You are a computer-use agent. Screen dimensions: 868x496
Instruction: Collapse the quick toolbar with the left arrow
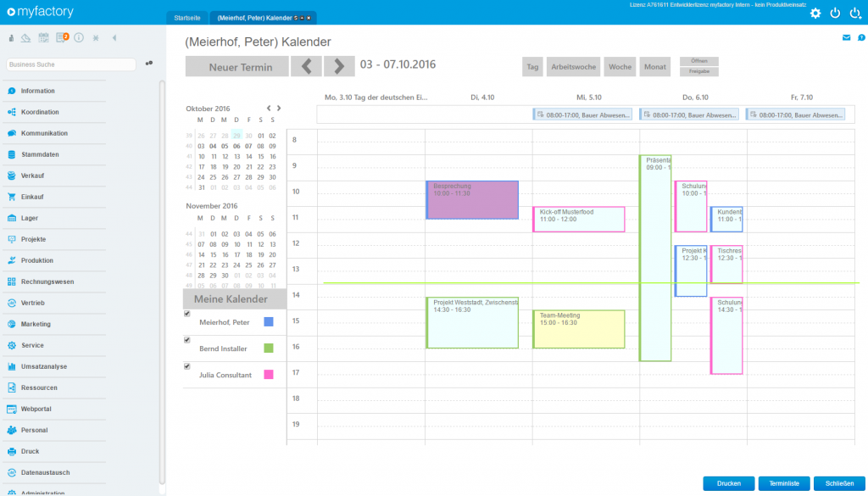(114, 37)
